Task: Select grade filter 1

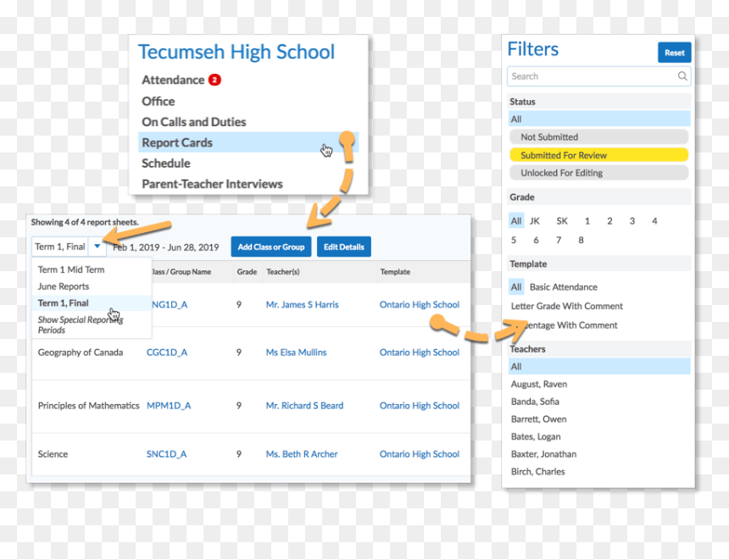Action: pyautogui.click(x=587, y=221)
